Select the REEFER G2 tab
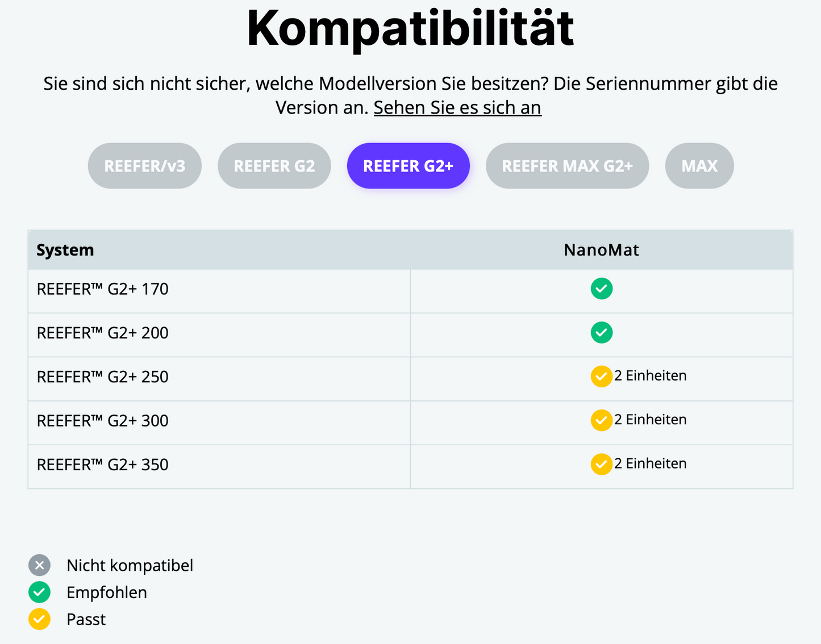 (x=274, y=166)
